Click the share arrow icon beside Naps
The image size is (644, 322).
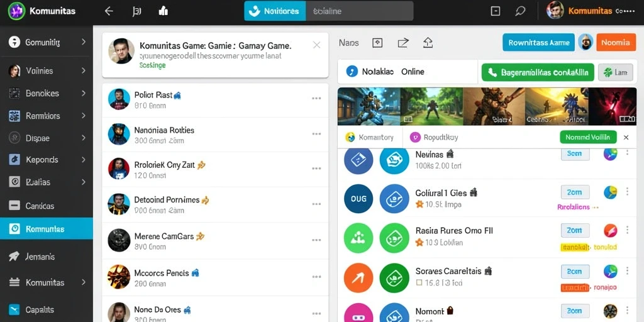click(x=403, y=42)
